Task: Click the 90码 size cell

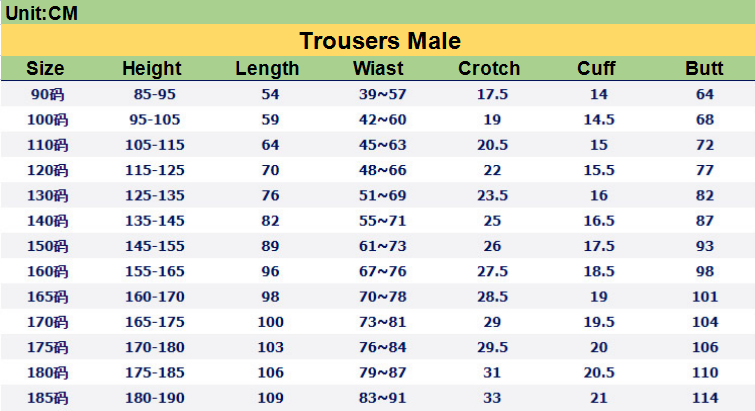Action: [47, 94]
